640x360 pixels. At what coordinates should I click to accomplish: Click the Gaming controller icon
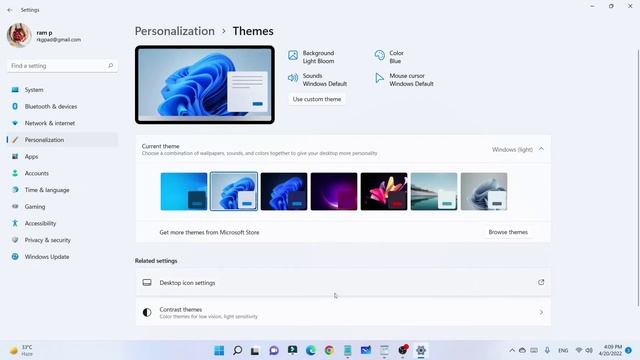[x=15, y=207]
